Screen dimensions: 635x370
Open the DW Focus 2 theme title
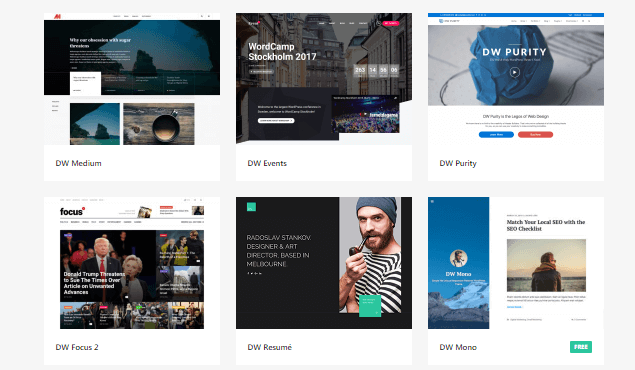click(77, 347)
